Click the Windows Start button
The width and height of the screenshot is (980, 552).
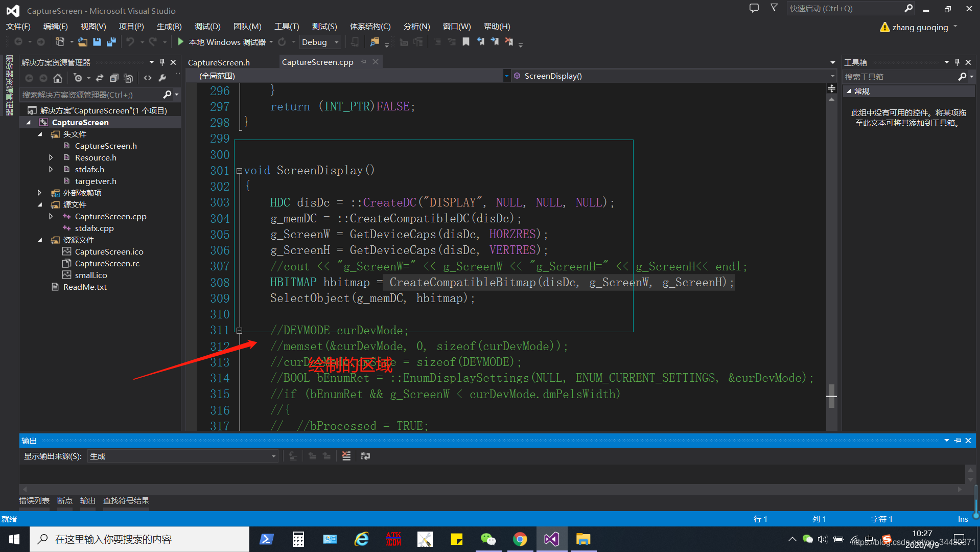click(14, 539)
